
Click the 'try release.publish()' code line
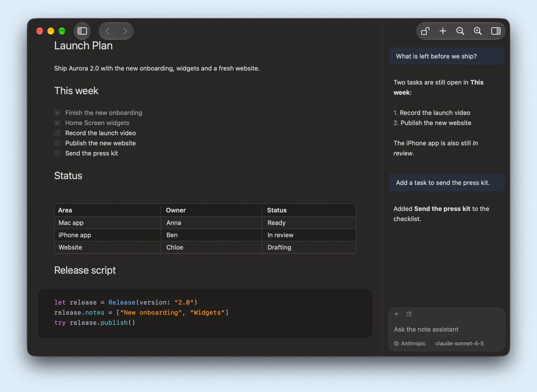[x=94, y=323]
